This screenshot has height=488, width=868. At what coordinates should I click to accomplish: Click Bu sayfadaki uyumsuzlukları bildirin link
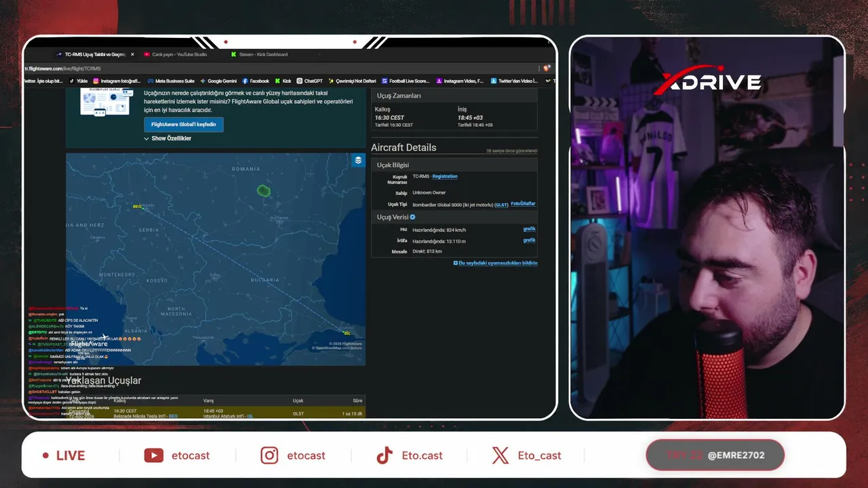pos(498,263)
